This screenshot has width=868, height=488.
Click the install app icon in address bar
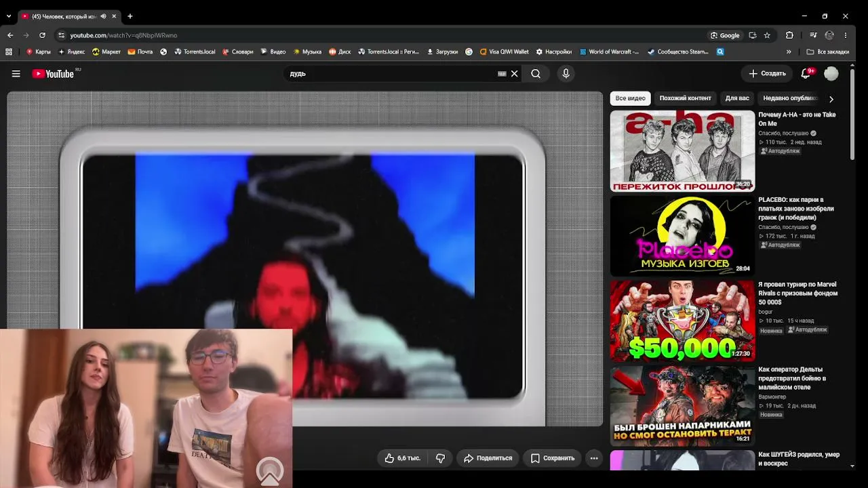(x=752, y=35)
